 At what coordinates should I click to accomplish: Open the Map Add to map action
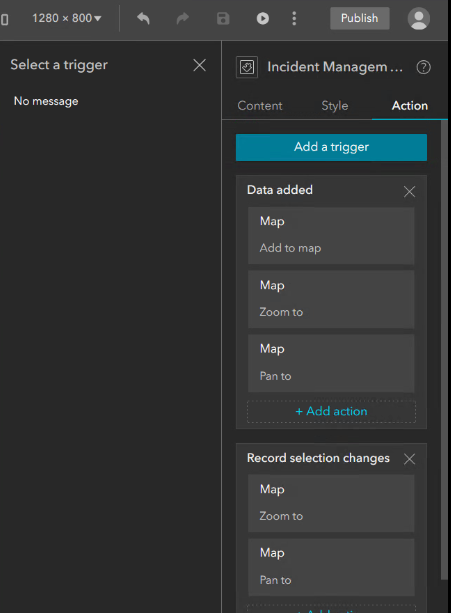331,236
